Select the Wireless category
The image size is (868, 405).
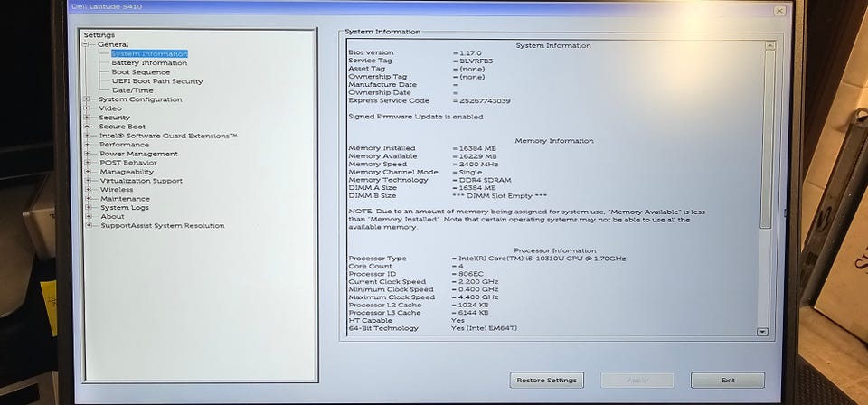(117, 189)
